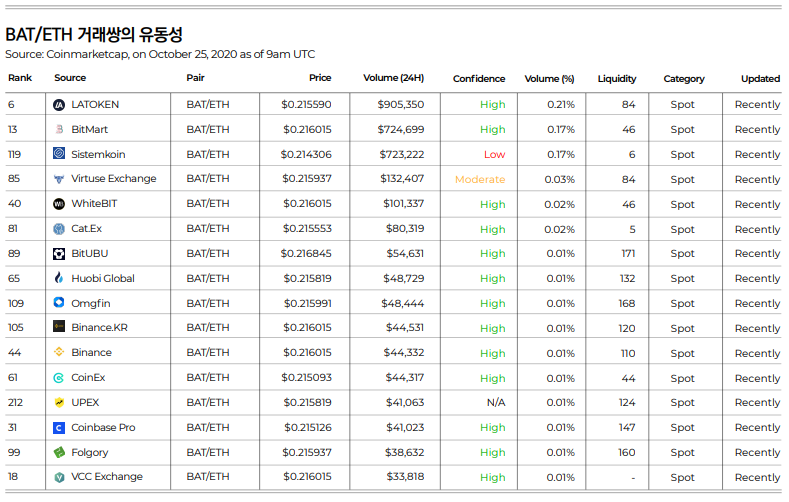
Task: Select the BAT/ETH pair in Binance.KR row
Action: click(208, 327)
